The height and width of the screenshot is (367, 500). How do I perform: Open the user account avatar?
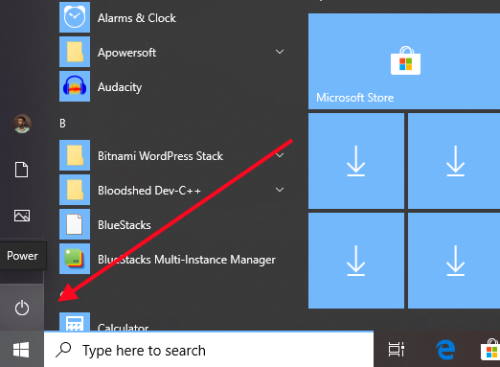[x=22, y=124]
